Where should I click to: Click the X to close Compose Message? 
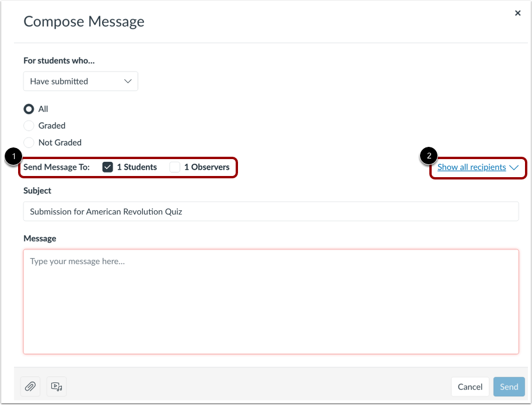pos(517,13)
